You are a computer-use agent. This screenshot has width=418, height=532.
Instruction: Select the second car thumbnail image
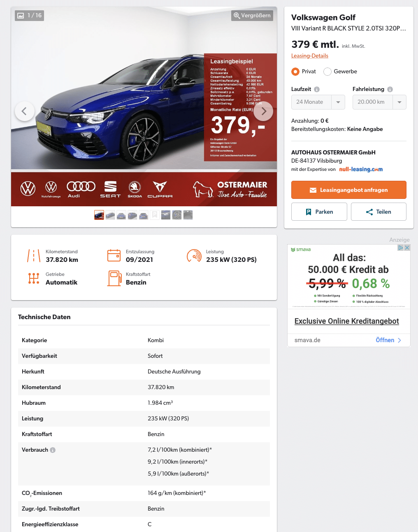pos(110,215)
